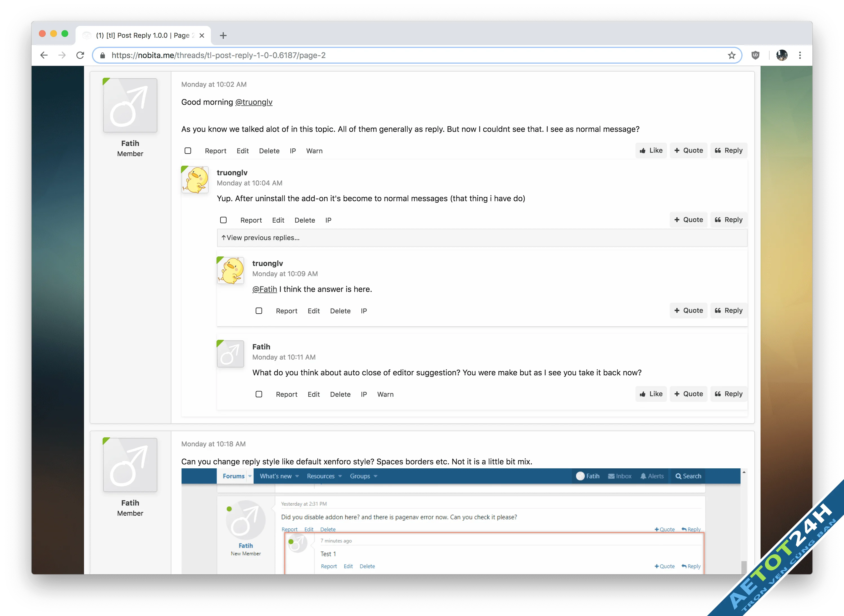Select checkbox on truonglv's 10:04 AM reply

pyautogui.click(x=223, y=220)
